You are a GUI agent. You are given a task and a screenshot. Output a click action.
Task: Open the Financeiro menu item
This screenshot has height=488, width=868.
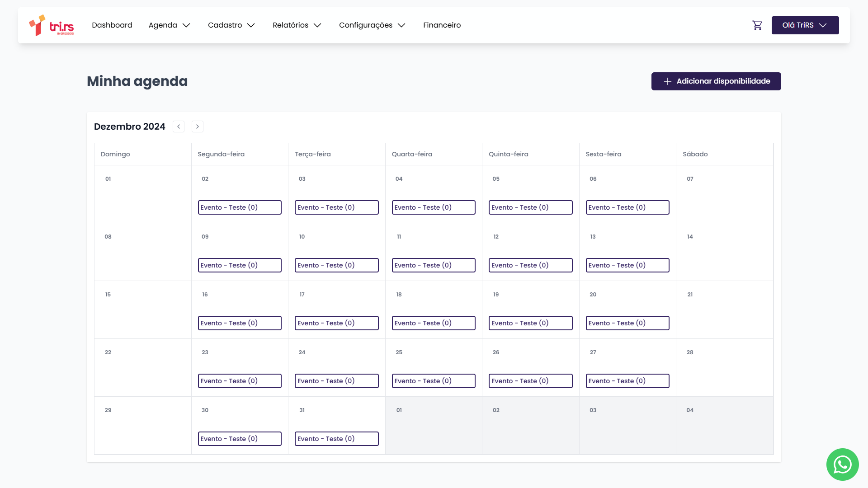(x=442, y=25)
